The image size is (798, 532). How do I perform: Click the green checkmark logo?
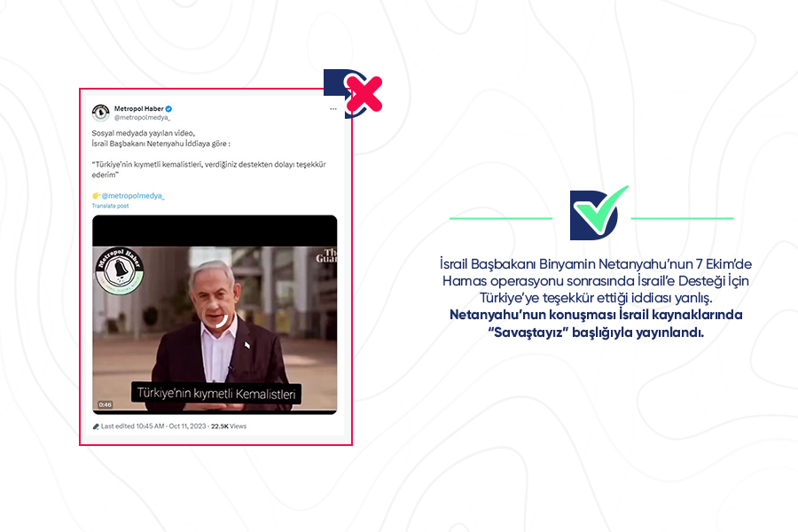click(x=599, y=213)
